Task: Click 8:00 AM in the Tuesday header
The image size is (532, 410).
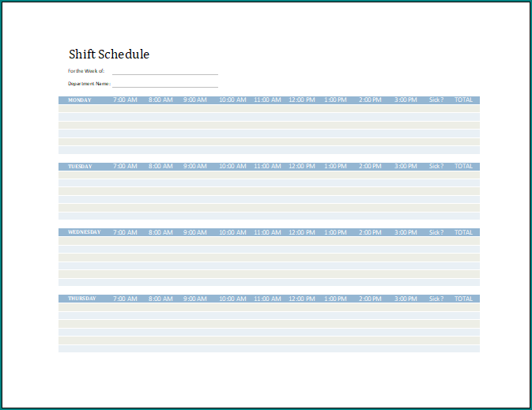Action: coord(160,166)
